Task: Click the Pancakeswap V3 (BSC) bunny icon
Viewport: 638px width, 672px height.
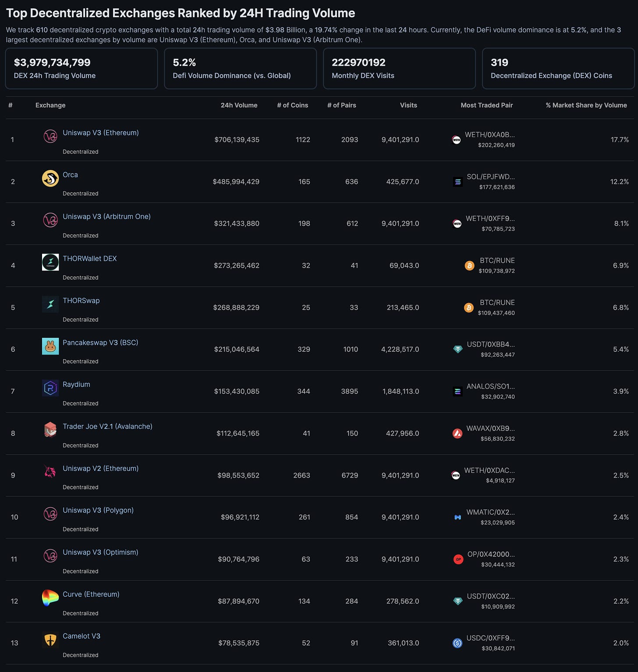Action: pos(50,346)
